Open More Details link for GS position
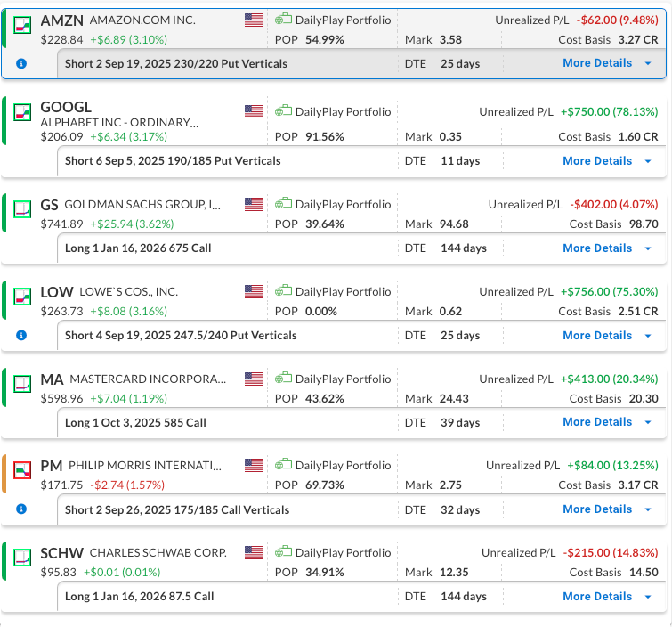 [x=597, y=248]
